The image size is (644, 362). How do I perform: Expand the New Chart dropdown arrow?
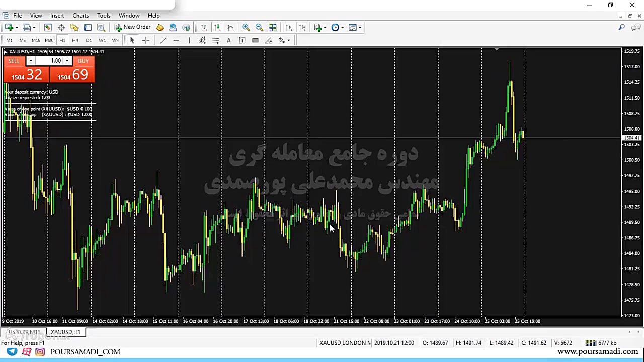(x=17, y=28)
